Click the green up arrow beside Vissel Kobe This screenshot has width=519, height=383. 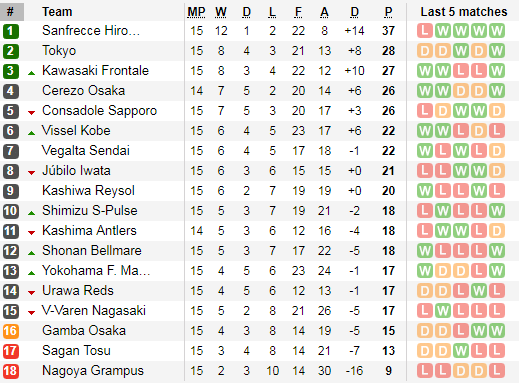click(31, 133)
